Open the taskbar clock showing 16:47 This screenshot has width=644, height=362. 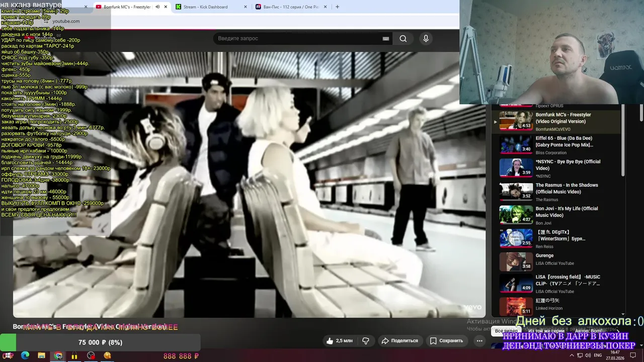coord(615,355)
